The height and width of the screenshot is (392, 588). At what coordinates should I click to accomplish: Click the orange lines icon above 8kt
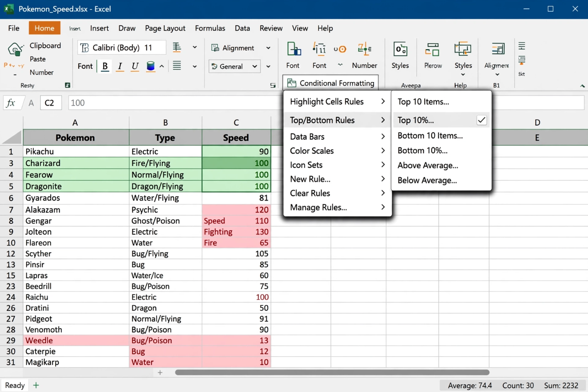522,60
